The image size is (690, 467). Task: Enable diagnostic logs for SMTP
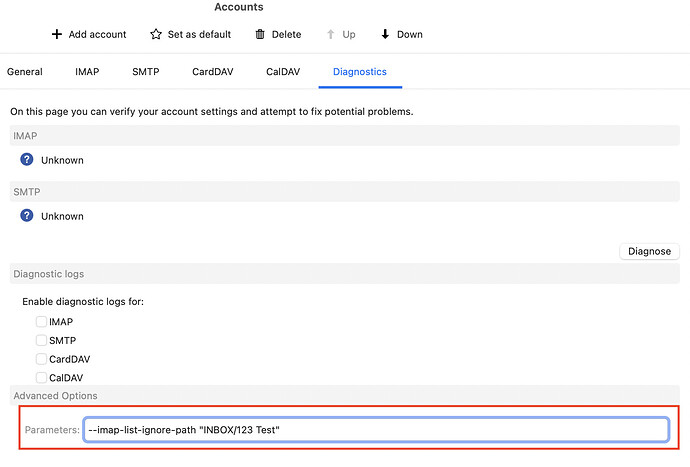41,340
